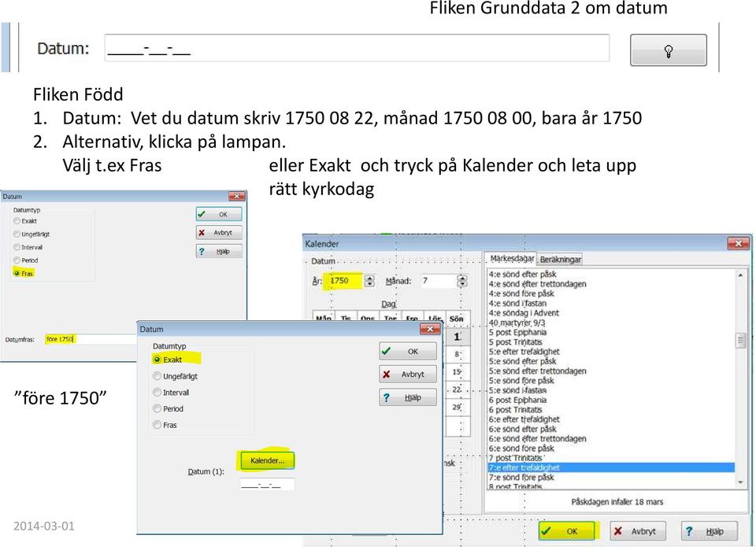The height and width of the screenshot is (550, 756).
Task: Click the Datum (1) input field
Action: click(x=267, y=485)
